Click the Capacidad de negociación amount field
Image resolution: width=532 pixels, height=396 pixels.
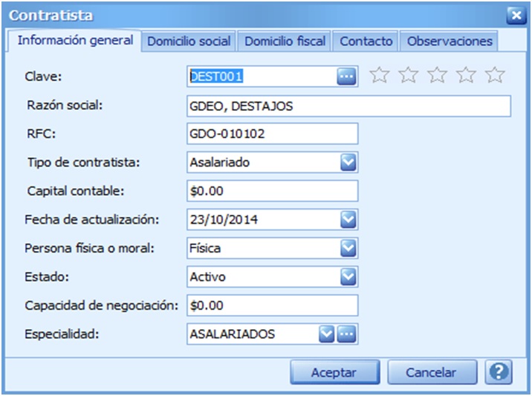click(272, 305)
